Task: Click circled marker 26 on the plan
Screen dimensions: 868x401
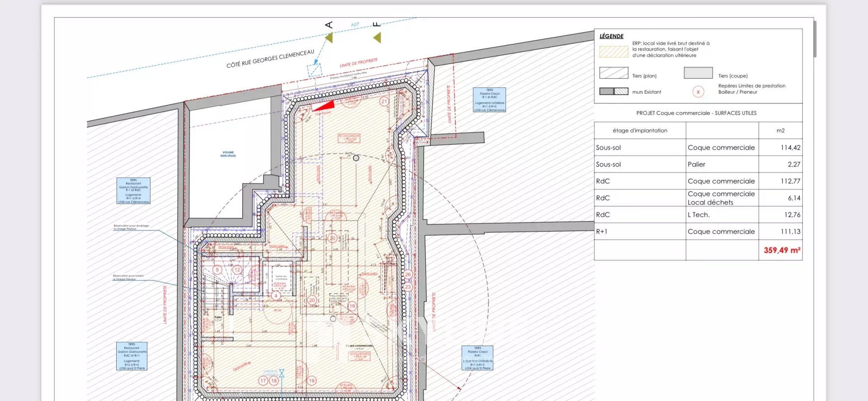Action: point(408,274)
